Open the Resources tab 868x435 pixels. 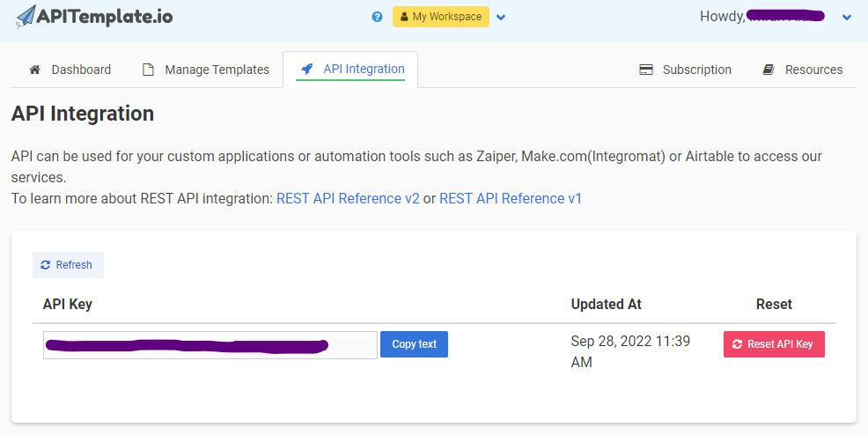(803, 70)
